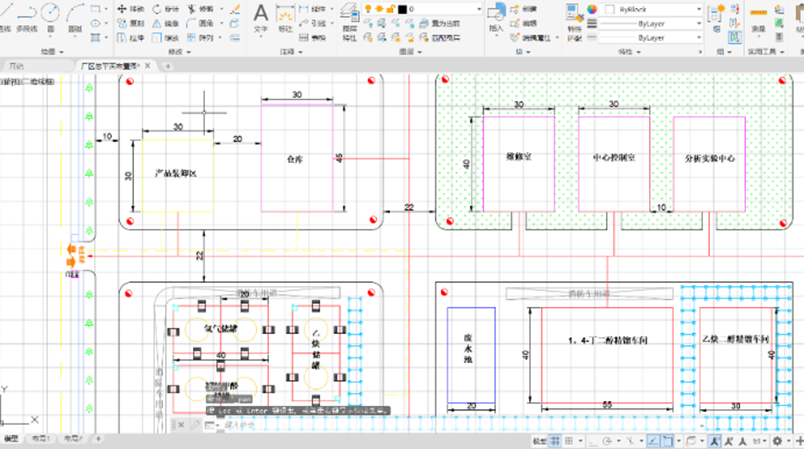Select the Dimension (标注) tool
The image size is (804, 449).
click(286, 16)
